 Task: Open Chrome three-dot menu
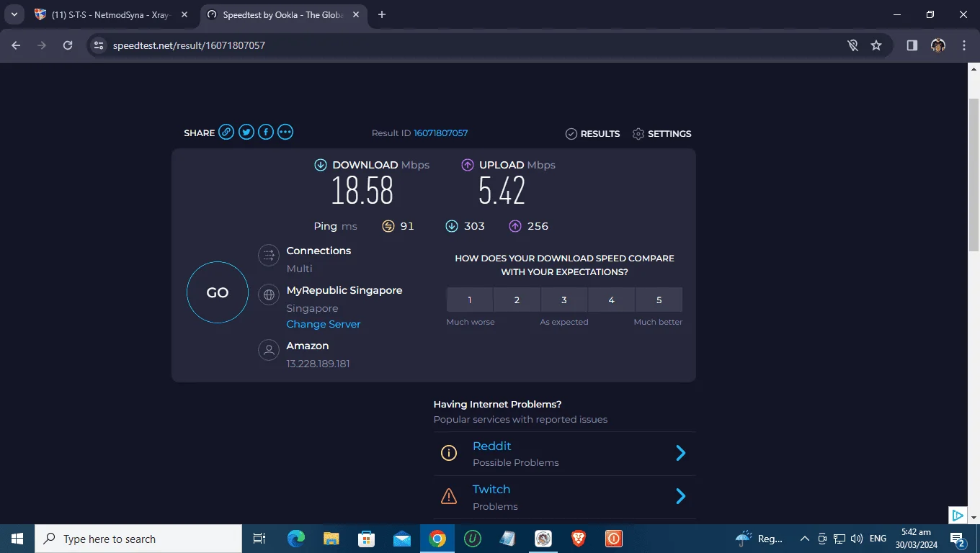[964, 45]
